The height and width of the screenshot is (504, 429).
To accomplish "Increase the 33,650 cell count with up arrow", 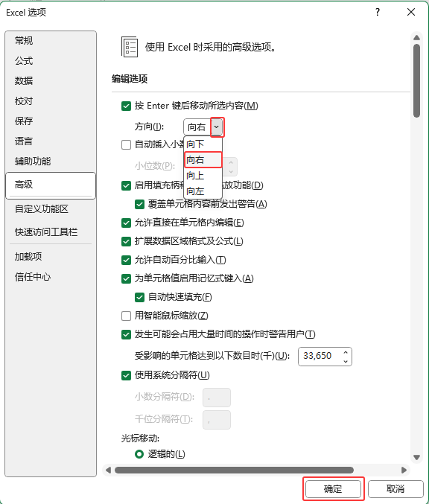I will coord(346,353).
